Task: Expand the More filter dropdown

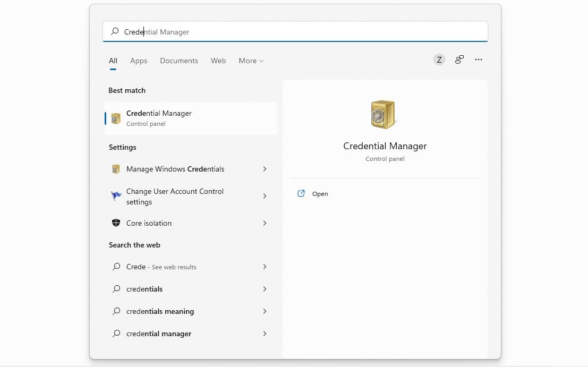Action: pyautogui.click(x=250, y=61)
